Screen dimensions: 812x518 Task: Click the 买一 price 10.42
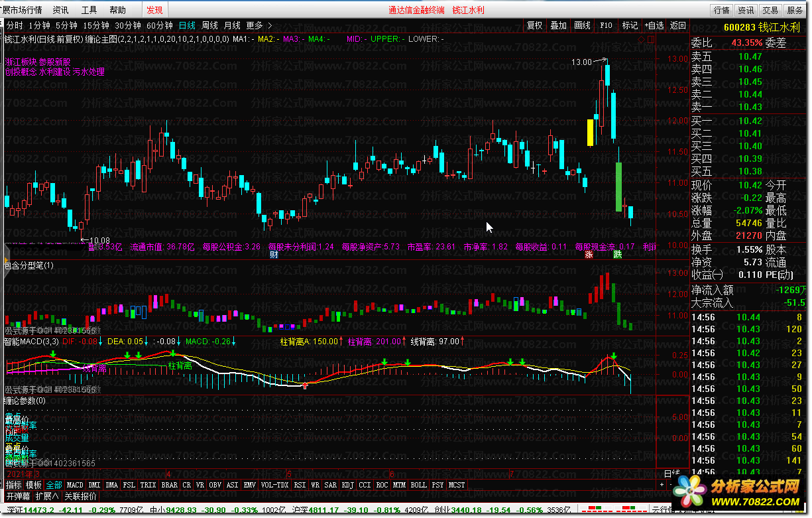point(749,121)
